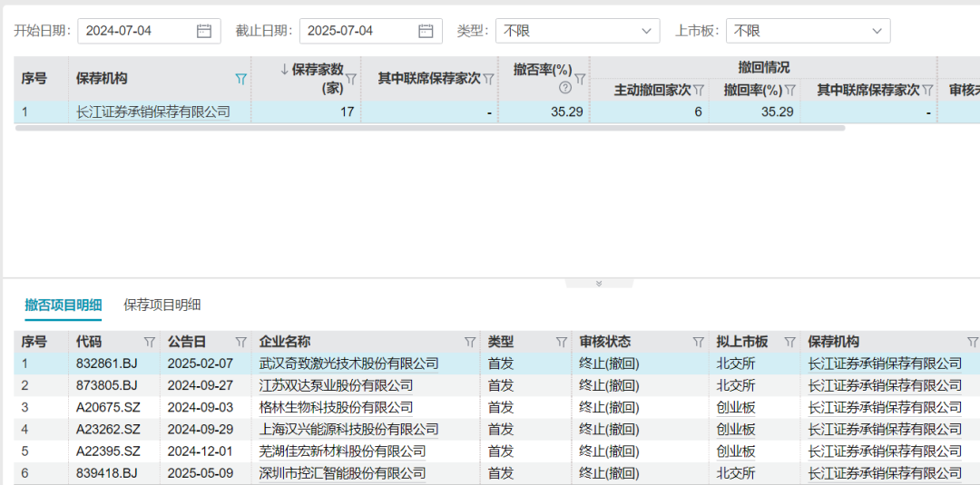Click the filter icon beside 保荐家数(家)
This screenshot has height=485, width=980.
(351, 79)
